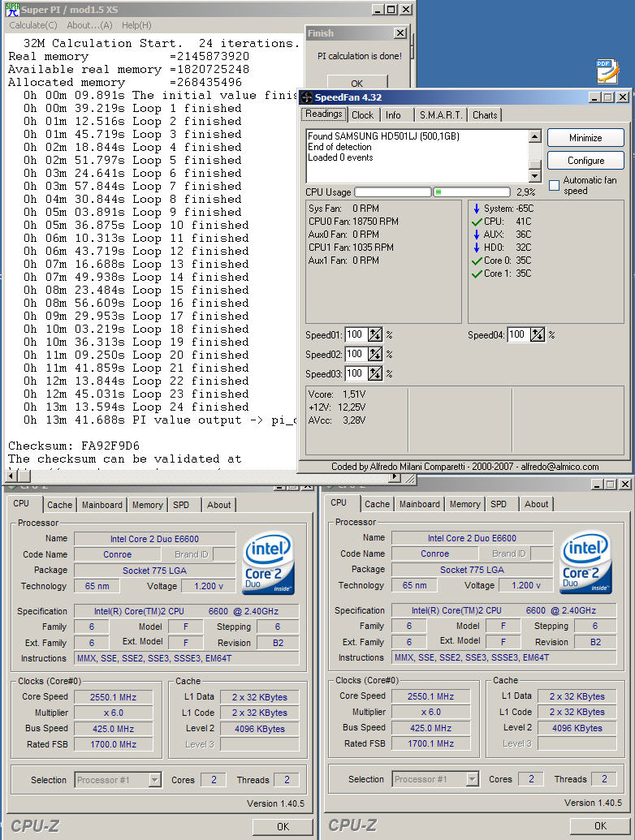Open CPU tab in left CPU-Z window

click(x=21, y=503)
